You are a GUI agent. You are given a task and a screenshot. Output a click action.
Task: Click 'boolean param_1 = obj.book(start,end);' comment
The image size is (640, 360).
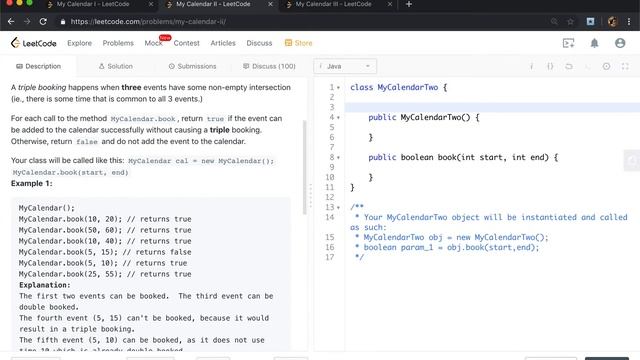coord(451,247)
